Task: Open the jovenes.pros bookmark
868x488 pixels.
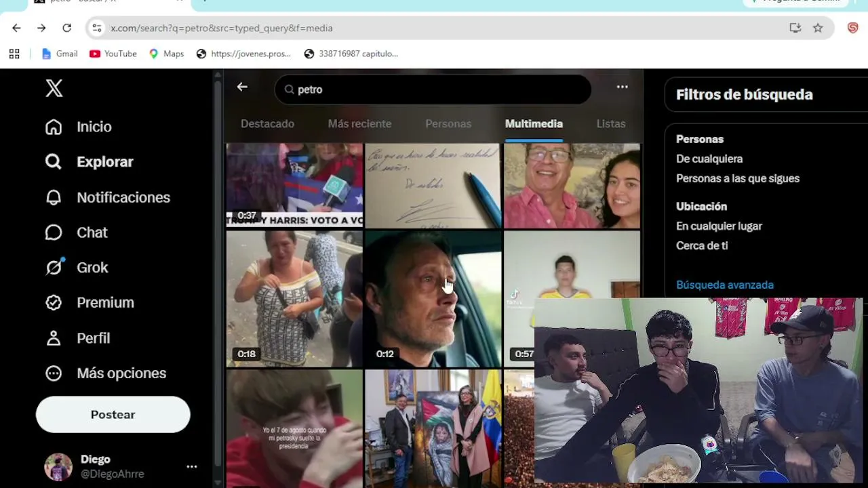Action: [243, 54]
